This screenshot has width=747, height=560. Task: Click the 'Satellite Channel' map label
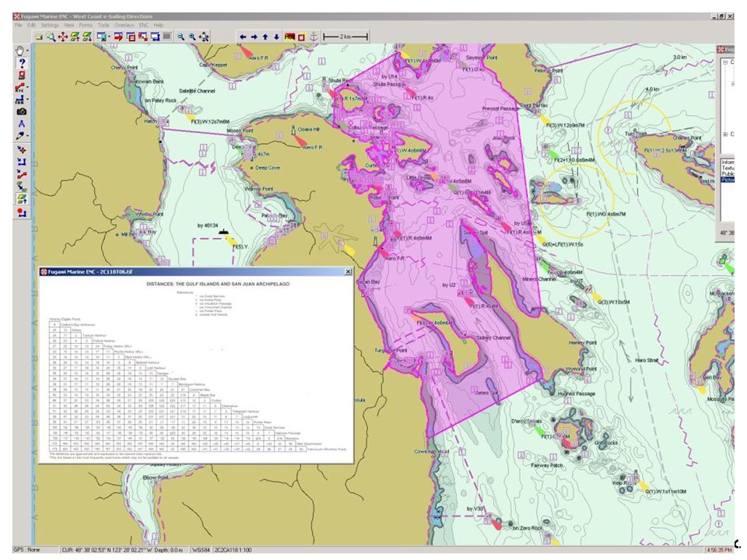coord(197,91)
